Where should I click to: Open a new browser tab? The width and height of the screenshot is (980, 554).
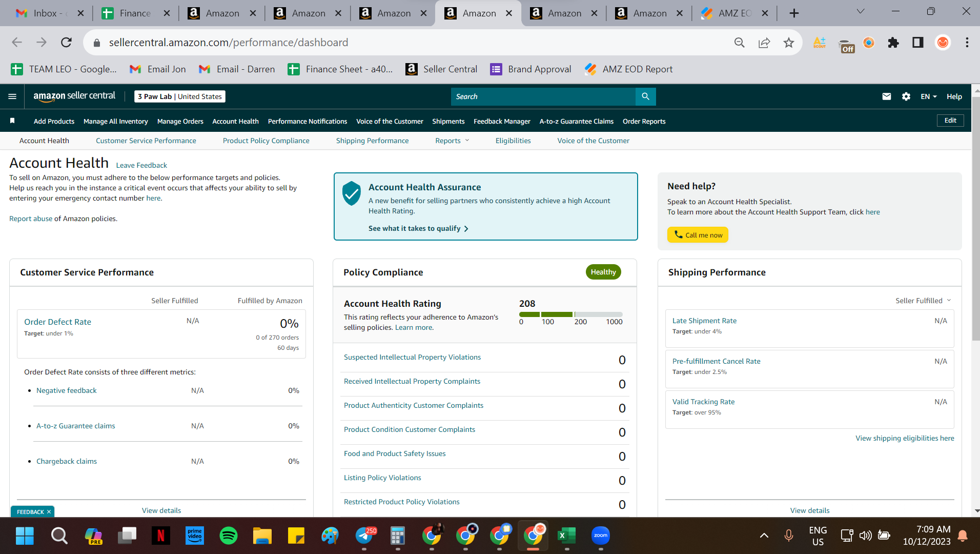point(794,13)
